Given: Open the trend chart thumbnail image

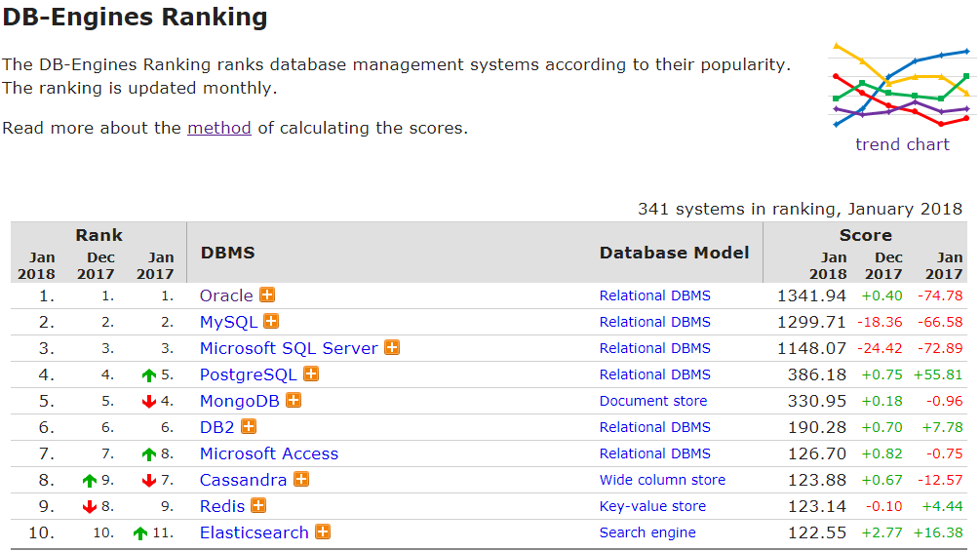Looking at the screenshot, I should (902, 85).
